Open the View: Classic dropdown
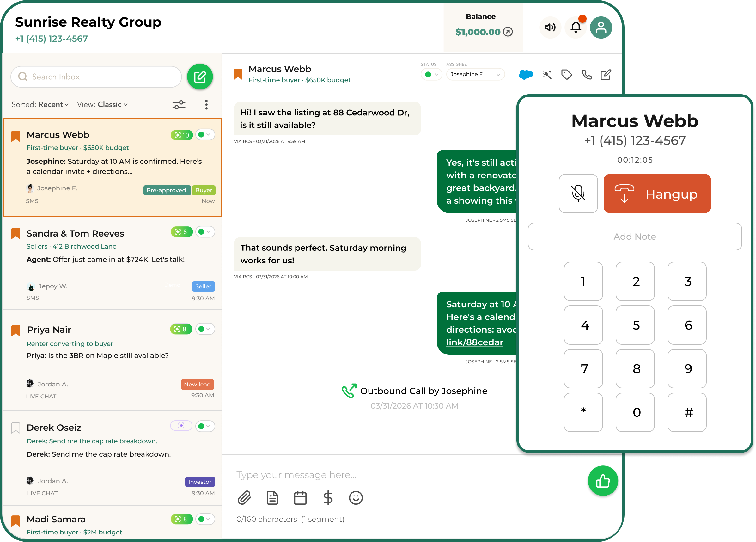 (x=102, y=104)
